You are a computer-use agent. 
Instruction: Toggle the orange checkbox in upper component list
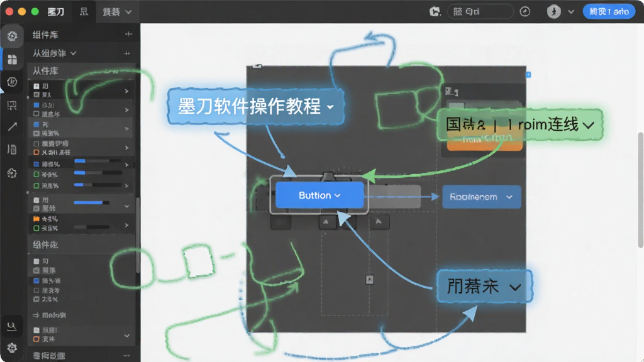(36, 152)
